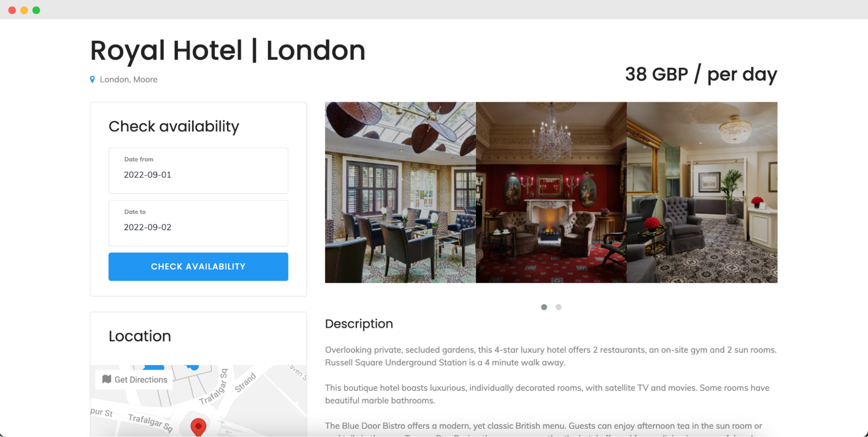
Task: Open the hotel lobby chandelier photo
Action: (x=702, y=192)
